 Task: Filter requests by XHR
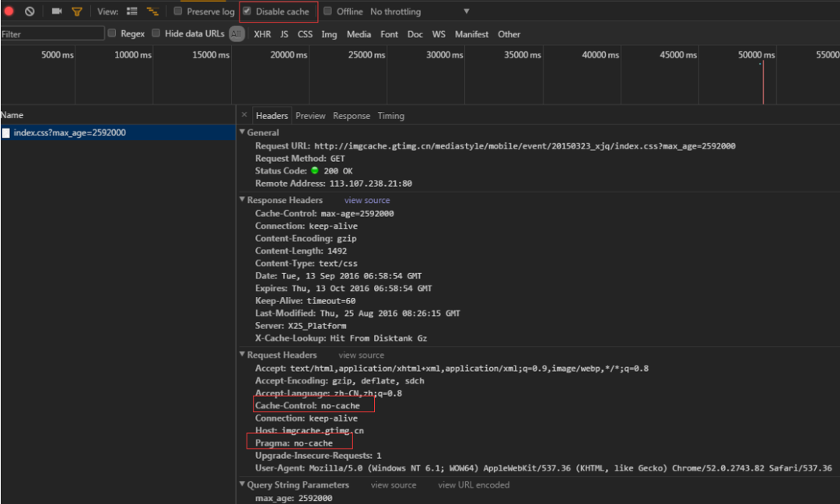[x=262, y=33]
